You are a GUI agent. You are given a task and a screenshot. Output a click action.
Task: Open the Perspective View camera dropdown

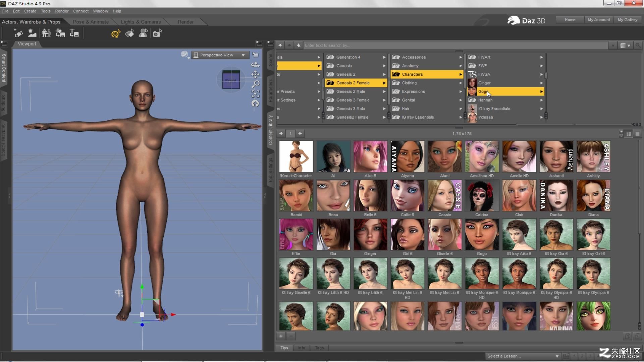(x=220, y=55)
